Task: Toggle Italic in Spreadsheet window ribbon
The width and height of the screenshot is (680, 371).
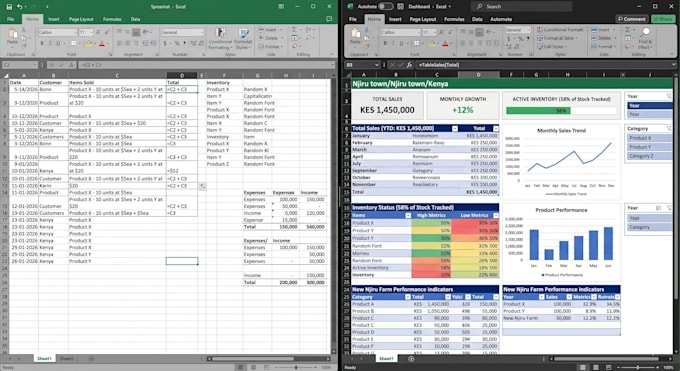Action: 50,43
